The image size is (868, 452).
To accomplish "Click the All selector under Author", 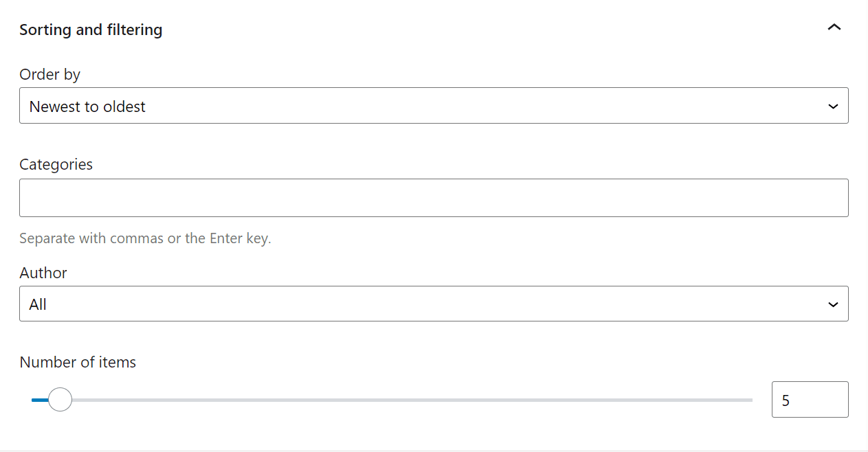I will click(434, 303).
